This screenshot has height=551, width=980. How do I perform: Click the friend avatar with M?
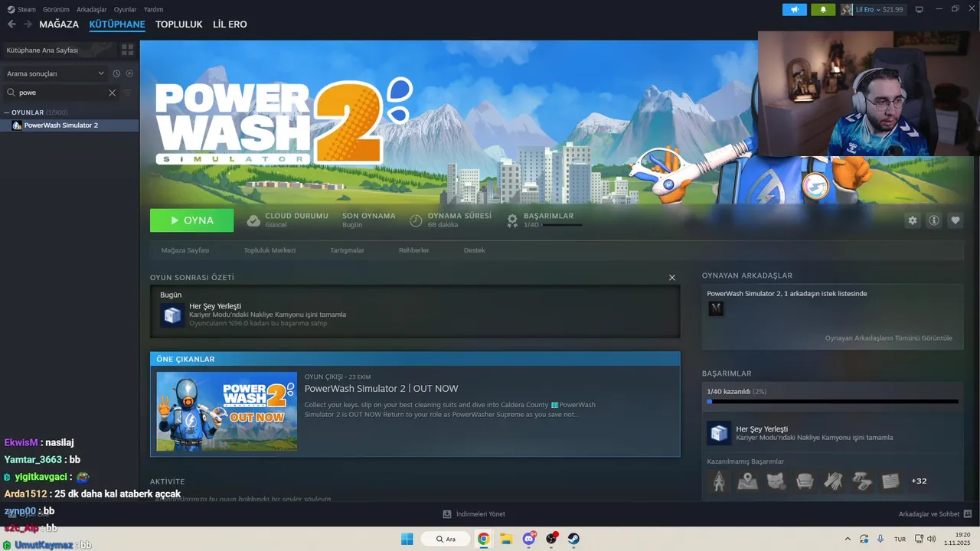[716, 308]
